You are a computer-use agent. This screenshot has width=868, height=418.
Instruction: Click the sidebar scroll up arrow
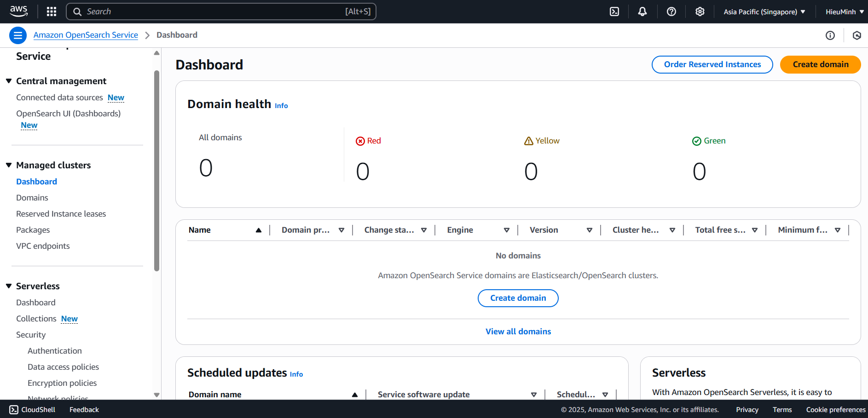tap(157, 53)
